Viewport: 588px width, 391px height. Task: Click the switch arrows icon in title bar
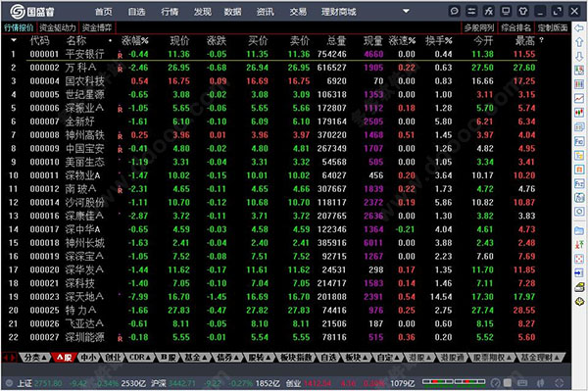(x=471, y=11)
